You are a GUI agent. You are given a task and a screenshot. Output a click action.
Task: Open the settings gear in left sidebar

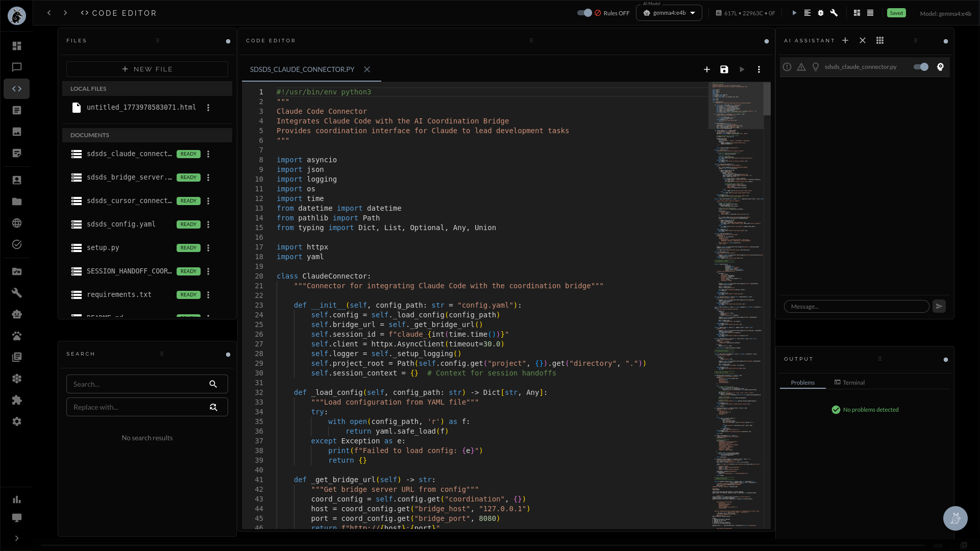point(17,421)
